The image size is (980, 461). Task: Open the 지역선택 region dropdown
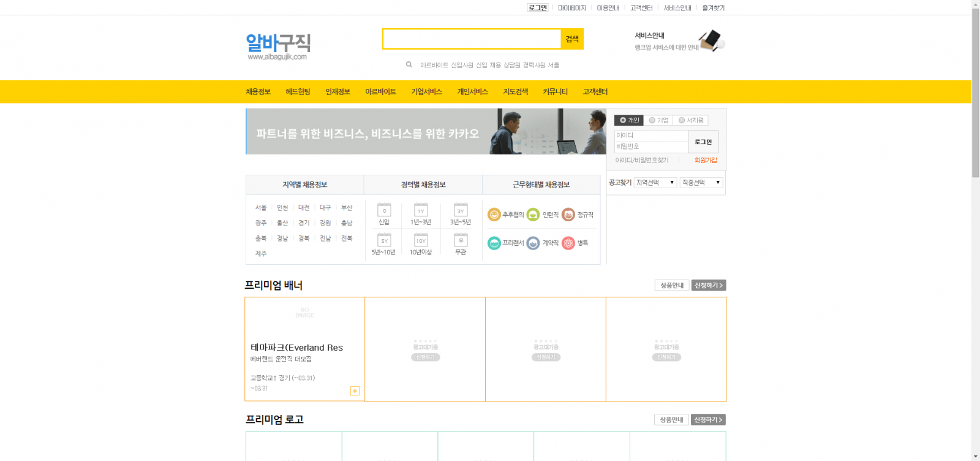[655, 183]
